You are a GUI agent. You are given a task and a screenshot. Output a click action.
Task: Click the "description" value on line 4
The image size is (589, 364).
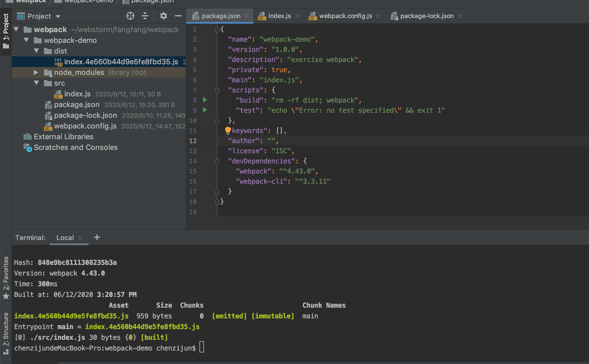click(322, 59)
